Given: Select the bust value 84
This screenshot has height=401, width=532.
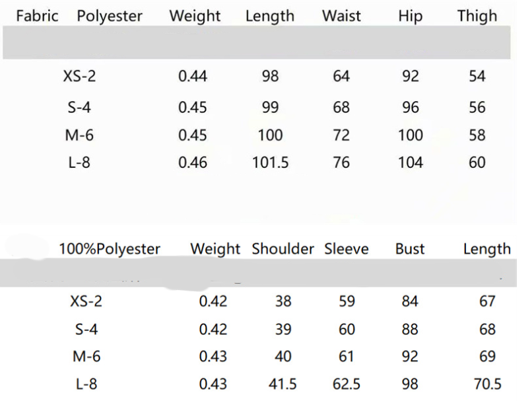Looking at the screenshot, I should [410, 301].
